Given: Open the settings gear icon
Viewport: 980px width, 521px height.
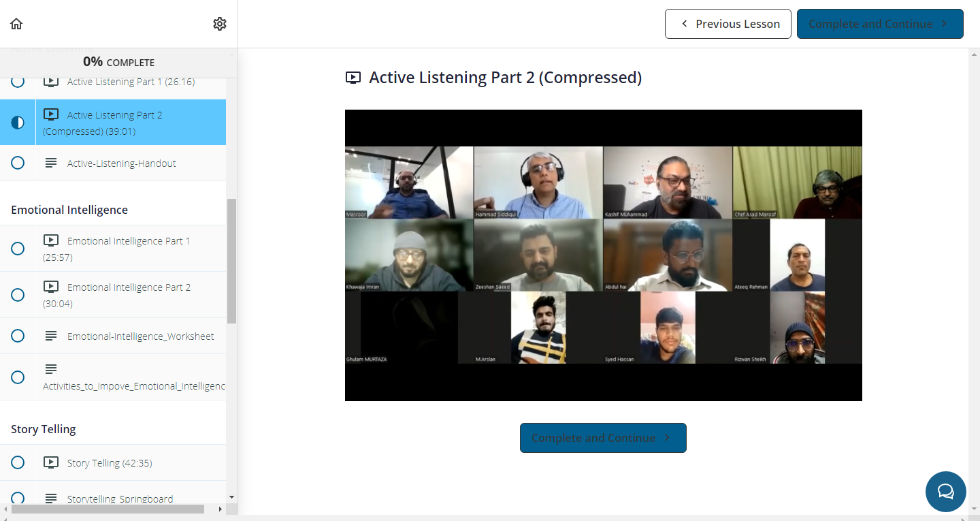Looking at the screenshot, I should tap(220, 24).
